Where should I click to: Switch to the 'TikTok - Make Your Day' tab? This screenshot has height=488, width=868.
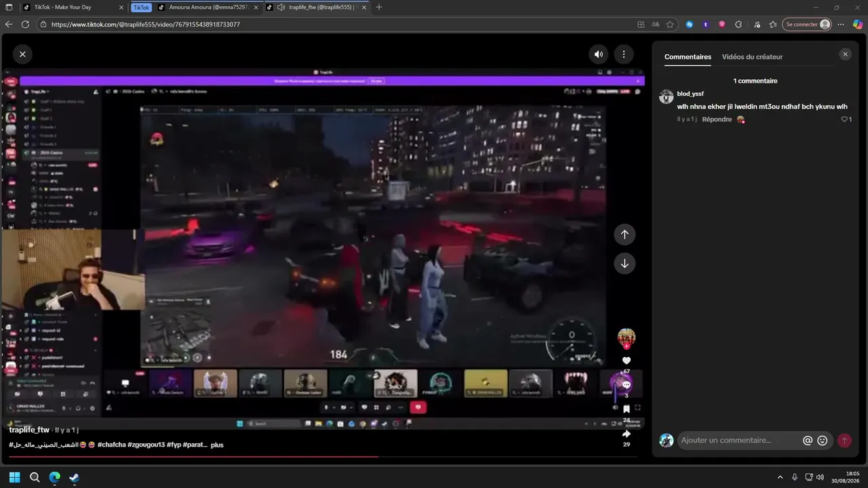pyautogui.click(x=72, y=7)
